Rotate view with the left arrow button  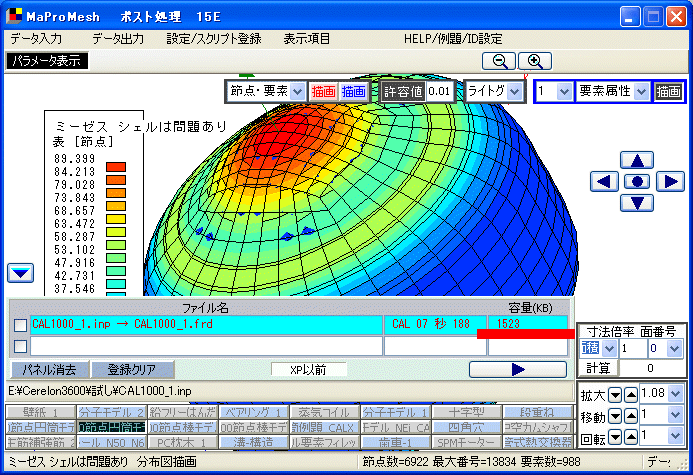(604, 182)
